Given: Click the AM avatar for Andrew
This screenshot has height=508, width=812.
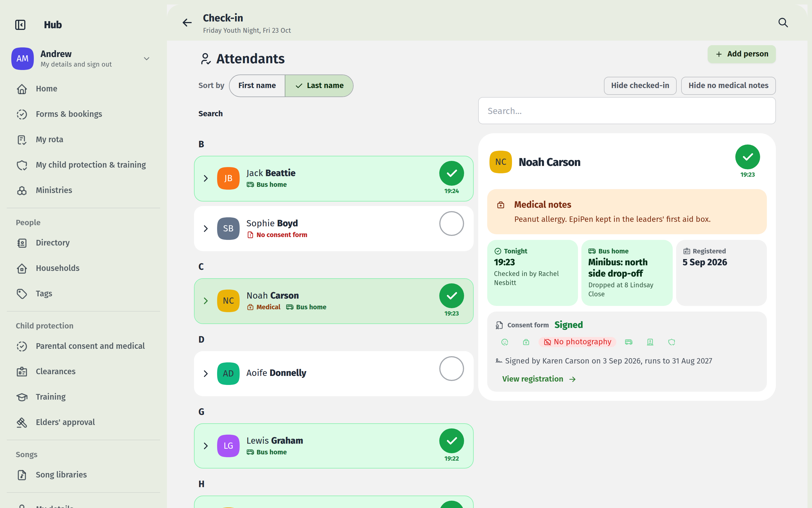Looking at the screenshot, I should (x=23, y=58).
